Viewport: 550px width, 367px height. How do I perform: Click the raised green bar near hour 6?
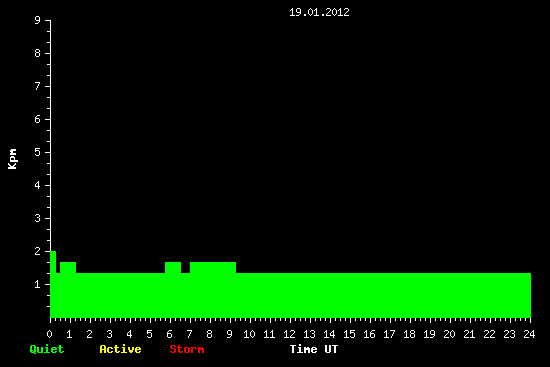(x=173, y=267)
